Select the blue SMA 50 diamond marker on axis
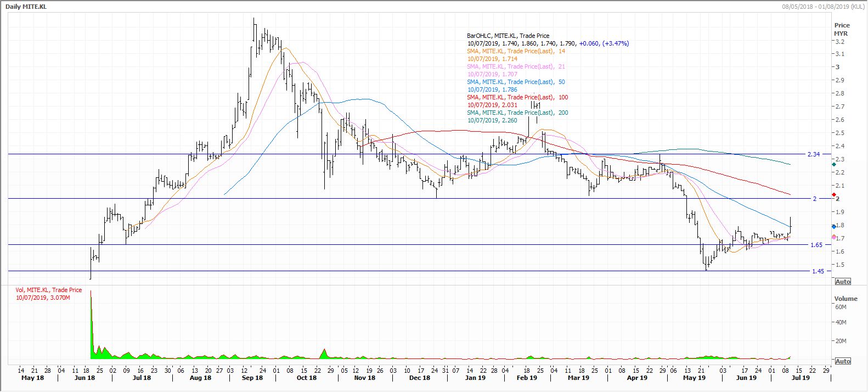 [834, 226]
